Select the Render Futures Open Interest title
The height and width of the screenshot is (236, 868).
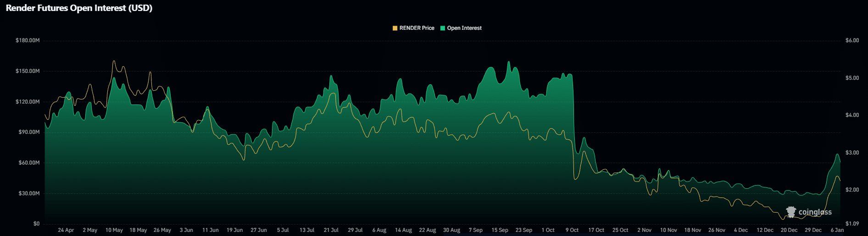tap(79, 8)
